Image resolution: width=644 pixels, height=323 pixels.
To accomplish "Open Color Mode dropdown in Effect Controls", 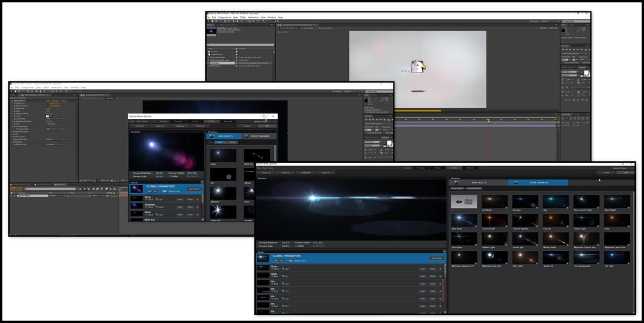I will pyautogui.click(x=55, y=119).
